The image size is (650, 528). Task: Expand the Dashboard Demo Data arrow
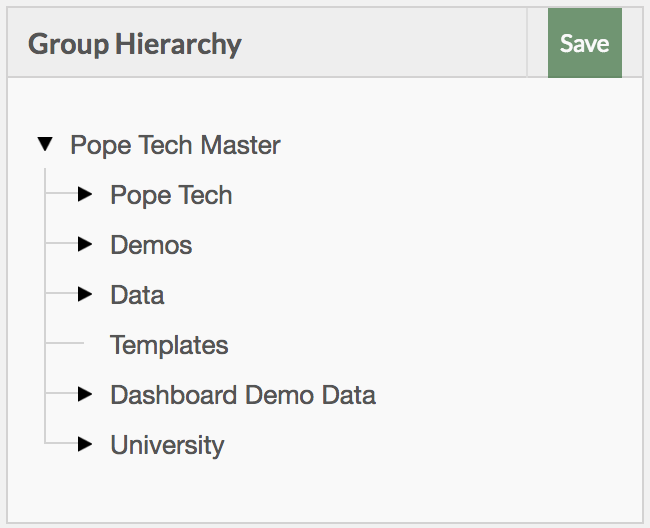[85, 394]
